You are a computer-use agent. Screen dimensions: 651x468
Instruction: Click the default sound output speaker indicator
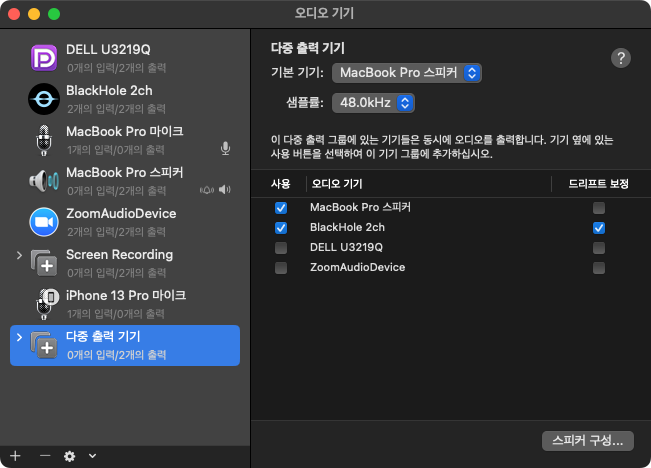[x=225, y=190]
